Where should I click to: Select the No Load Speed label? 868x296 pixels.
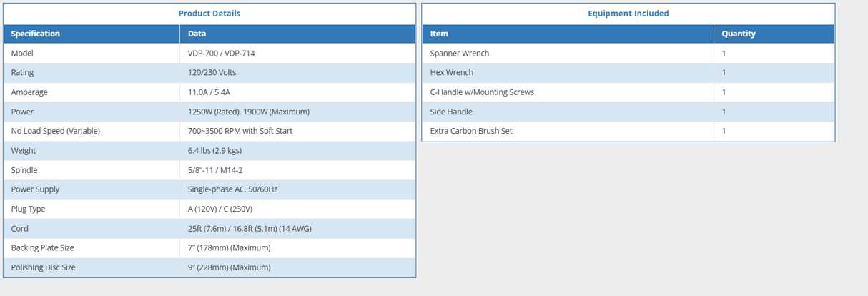click(x=55, y=131)
